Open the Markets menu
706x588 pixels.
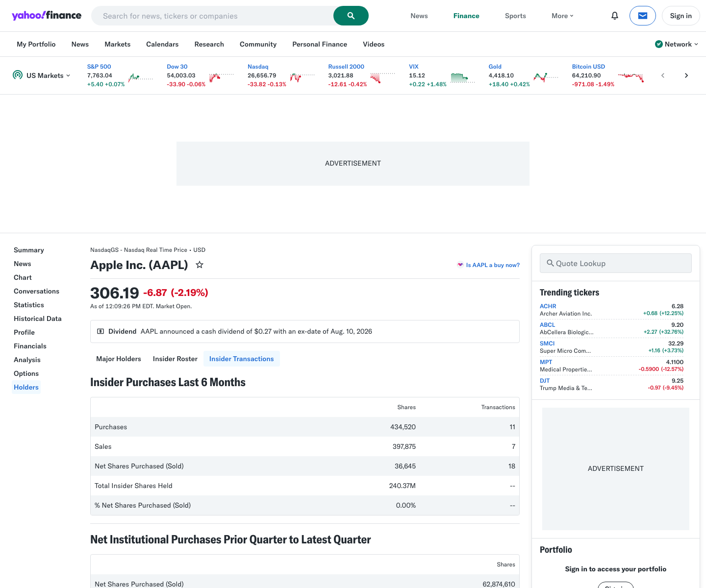pos(118,44)
